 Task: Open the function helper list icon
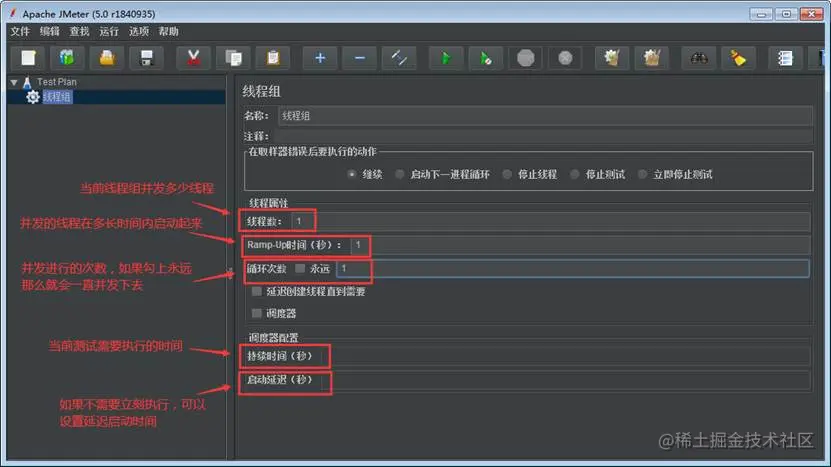(785, 58)
